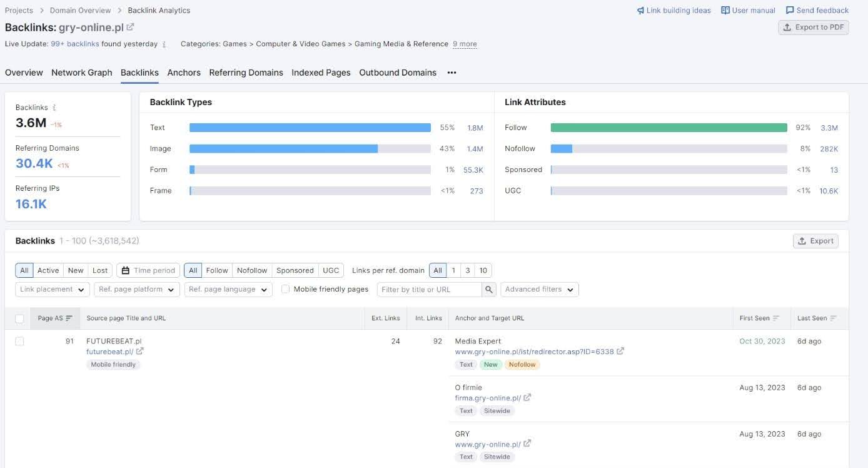This screenshot has height=468, width=868.
Task: Click the 16.1K Referring IPs value
Action: tap(31, 204)
